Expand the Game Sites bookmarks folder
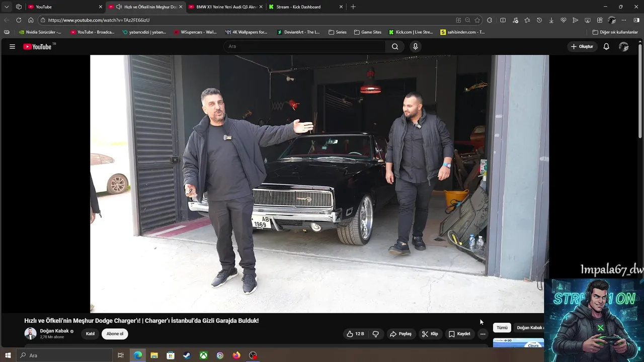Image resolution: width=644 pixels, height=362 pixels. click(x=368, y=32)
